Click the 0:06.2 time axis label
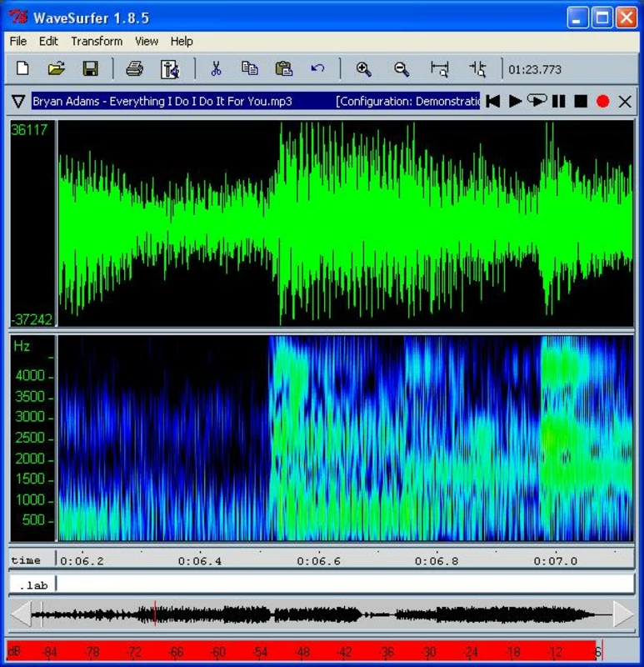 82,561
